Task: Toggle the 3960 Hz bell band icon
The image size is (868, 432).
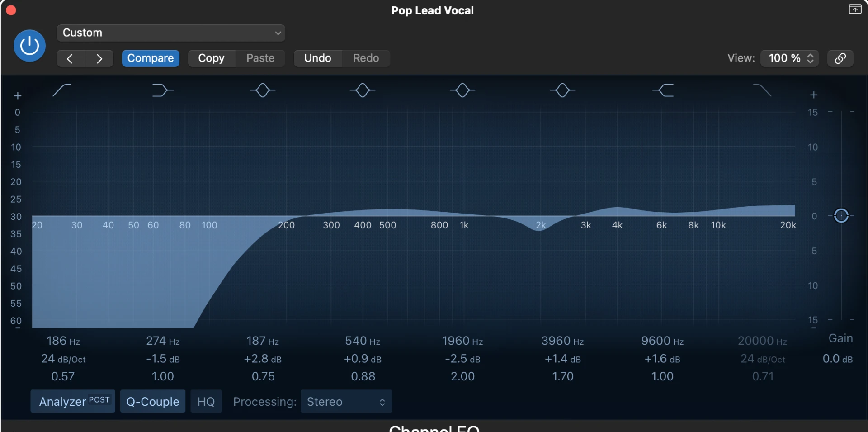Action: pyautogui.click(x=562, y=90)
